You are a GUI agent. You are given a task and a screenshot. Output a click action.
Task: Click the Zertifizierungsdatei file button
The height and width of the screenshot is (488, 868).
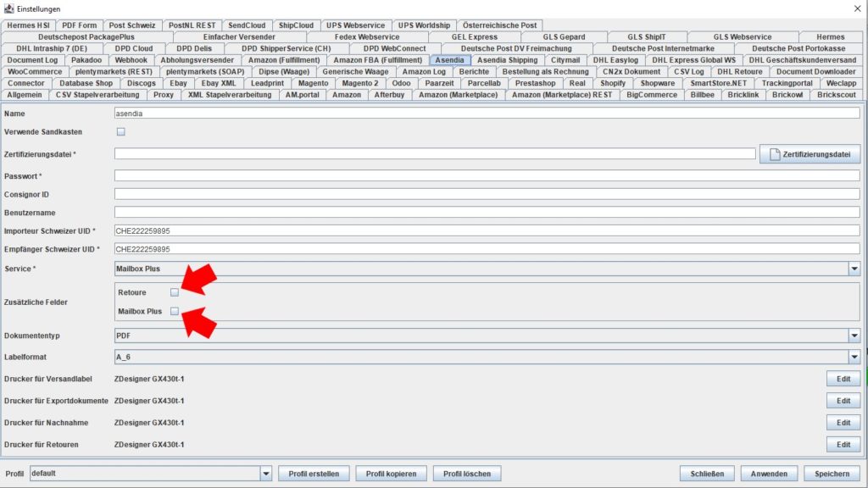(810, 154)
